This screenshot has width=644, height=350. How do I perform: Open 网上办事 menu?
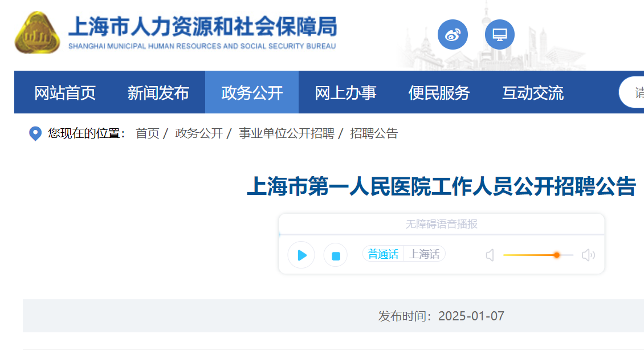[x=345, y=93]
